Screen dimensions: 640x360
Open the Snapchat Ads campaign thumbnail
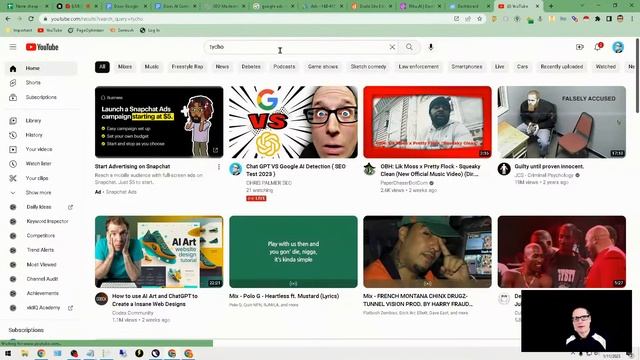pyautogui.click(x=159, y=122)
